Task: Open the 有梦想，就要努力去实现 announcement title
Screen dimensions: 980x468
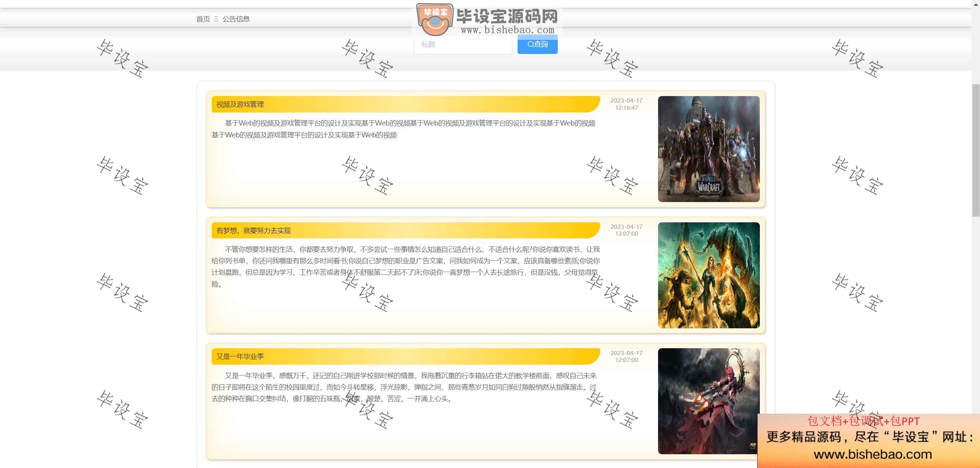Action: pyautogui.click(x=253, y=230)
